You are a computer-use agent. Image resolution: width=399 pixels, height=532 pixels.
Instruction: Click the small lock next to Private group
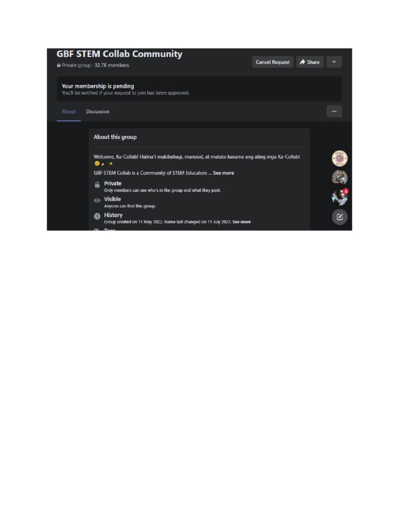(59, 65)
